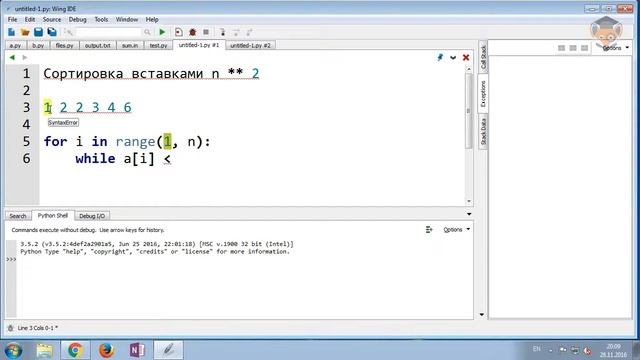Click first gray icon in Exceptions panel

point(562,48)
